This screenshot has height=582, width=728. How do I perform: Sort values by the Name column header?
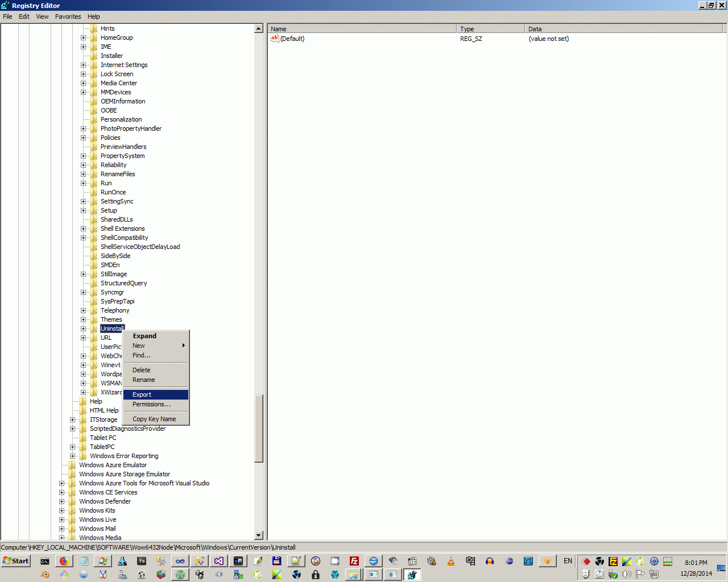(x=362, y=29)
